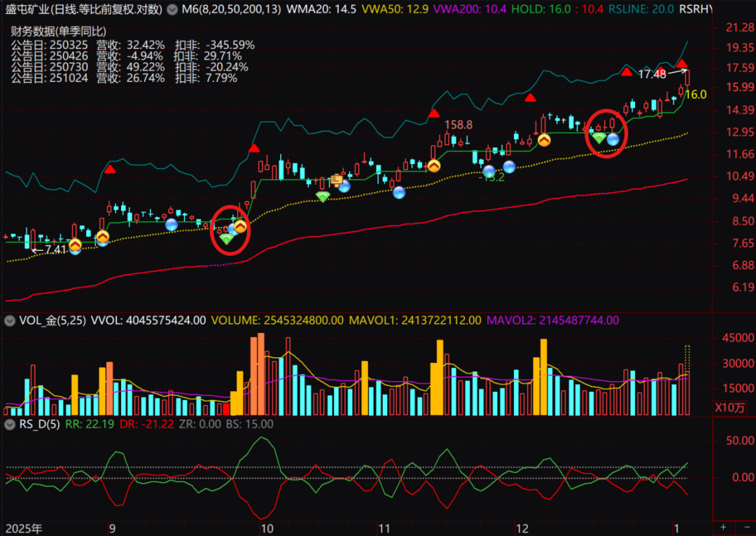Click the VOLUME: 2545324800.00 value
The height and width of the screenshot is (536, 756).
277,321
